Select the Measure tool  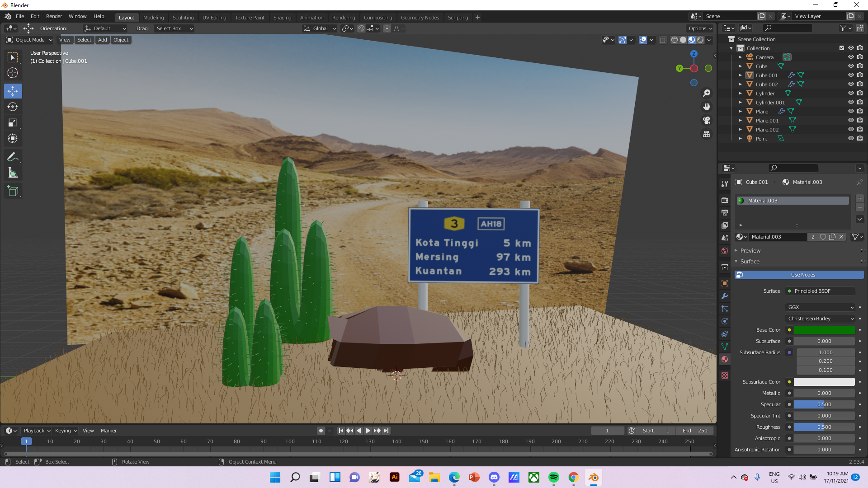tap(13, 173)
